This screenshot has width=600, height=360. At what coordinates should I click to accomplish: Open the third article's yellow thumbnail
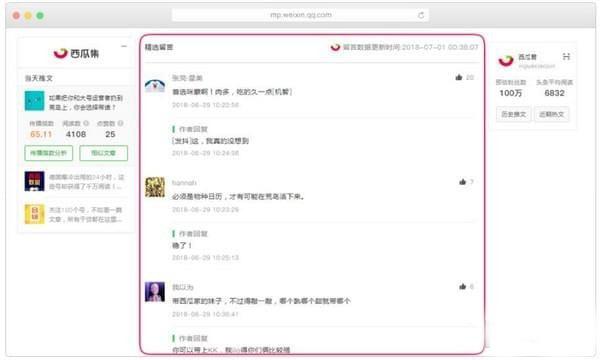34,214
